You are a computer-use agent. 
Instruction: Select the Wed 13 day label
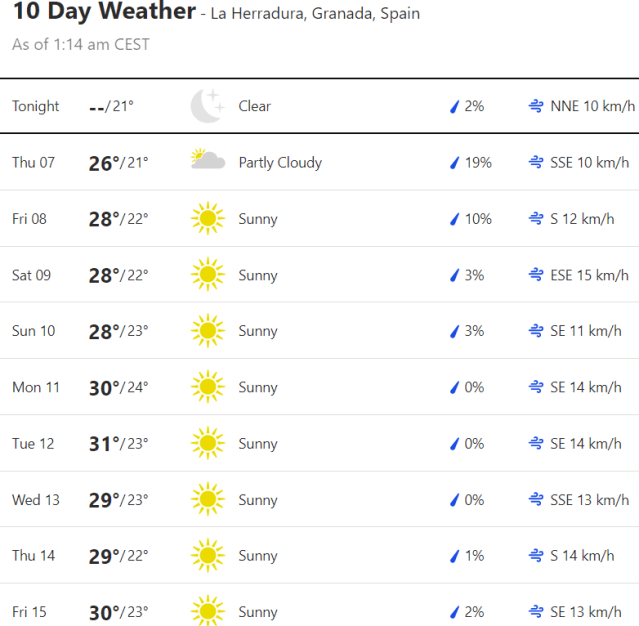click(x=36, y=500)
